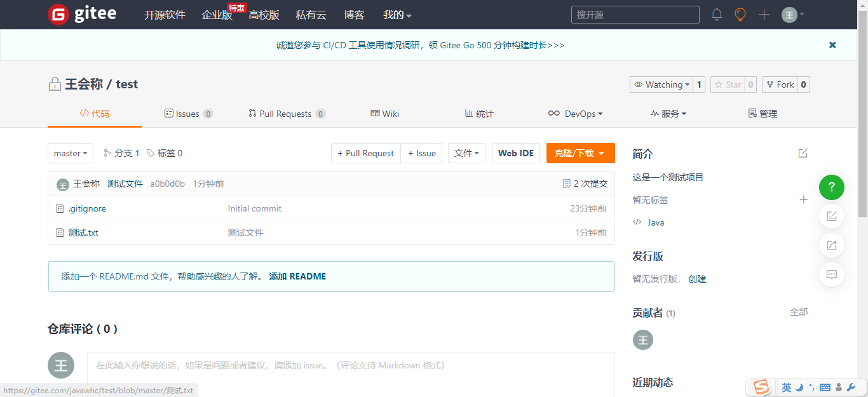Toggle the Sogou 英 language mode

point(787,387)
